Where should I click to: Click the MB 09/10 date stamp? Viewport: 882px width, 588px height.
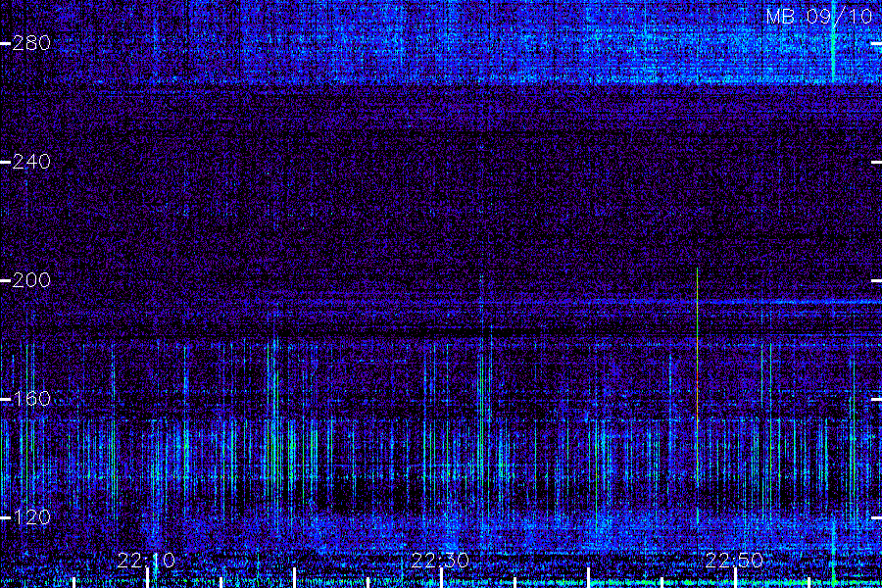[x=819, y=17]
